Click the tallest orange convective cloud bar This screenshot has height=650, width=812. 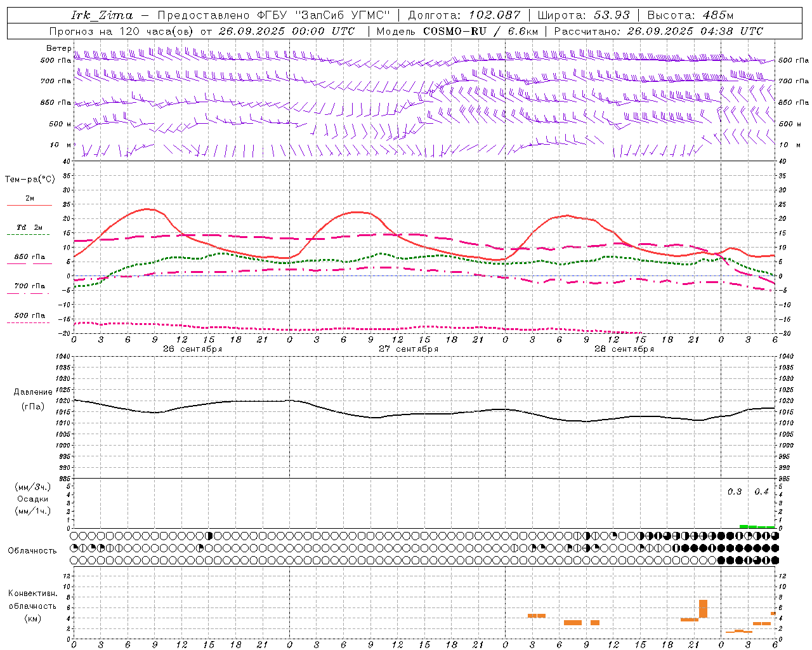point(703,609)
